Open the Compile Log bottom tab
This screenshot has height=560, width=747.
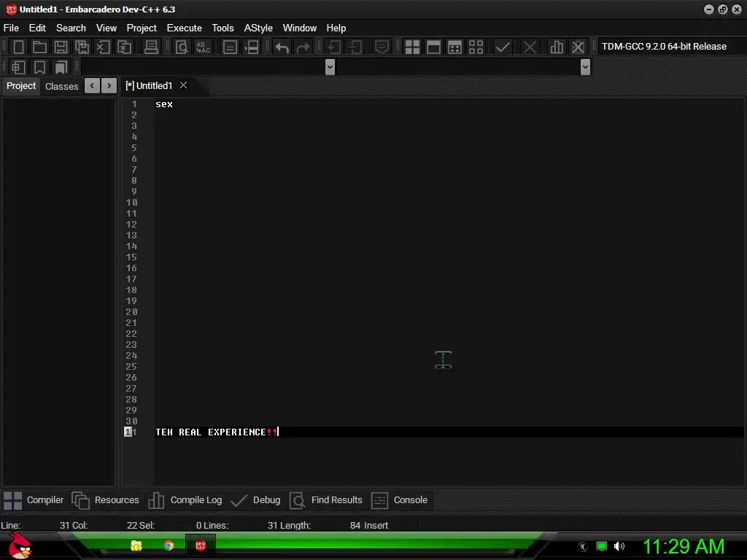[185, 500]
